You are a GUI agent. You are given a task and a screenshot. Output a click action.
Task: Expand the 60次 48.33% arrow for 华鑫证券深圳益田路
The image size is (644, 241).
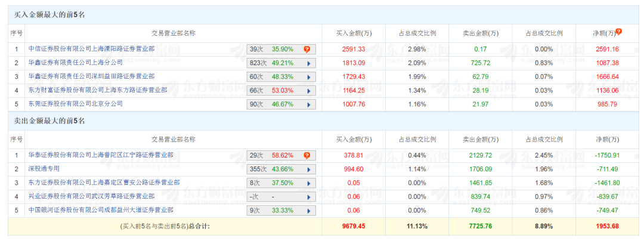coord(309,77)
